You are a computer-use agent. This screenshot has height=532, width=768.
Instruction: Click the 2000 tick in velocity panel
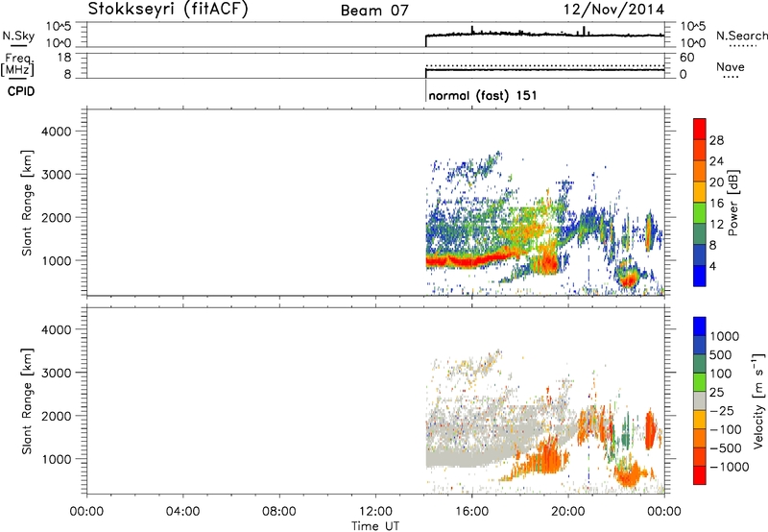click(x=56, y=416)
